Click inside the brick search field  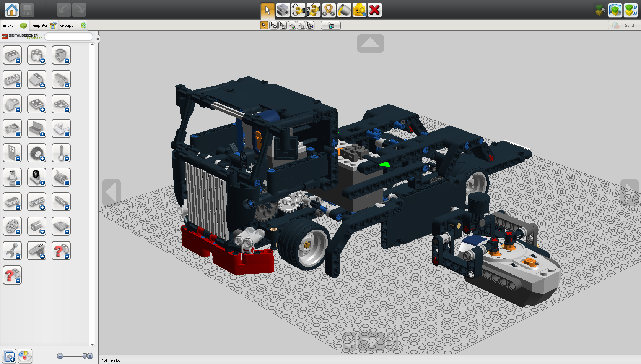click(x=68, y=36)
